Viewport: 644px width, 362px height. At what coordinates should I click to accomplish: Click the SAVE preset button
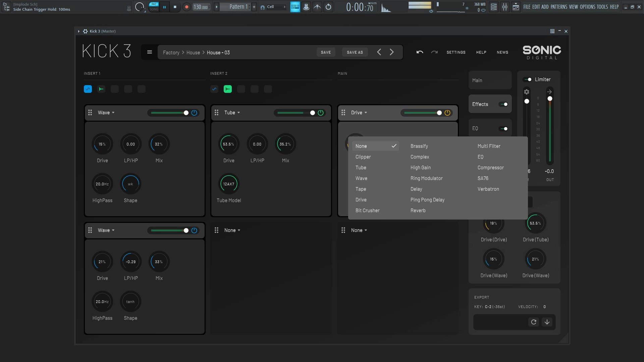[326, 52]
